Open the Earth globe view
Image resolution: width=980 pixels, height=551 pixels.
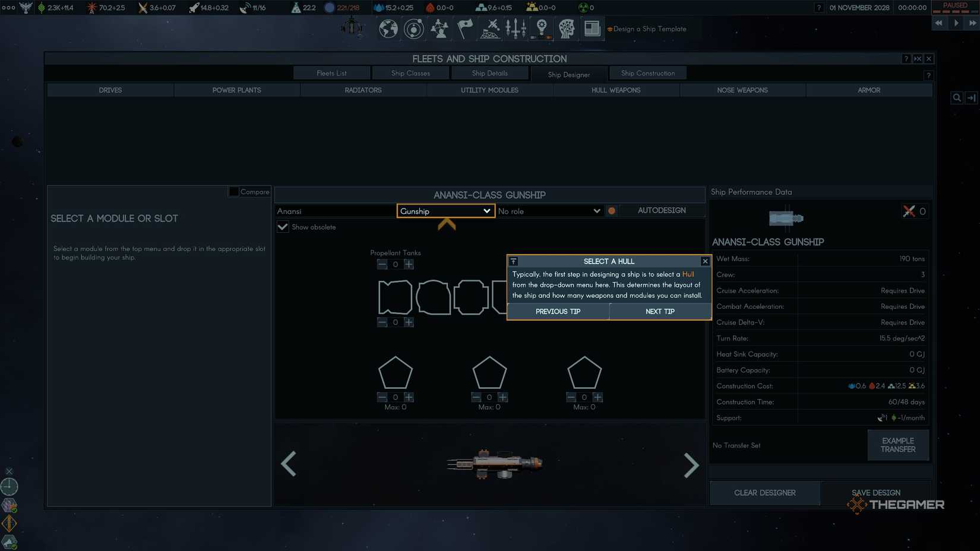click(388, 28)
